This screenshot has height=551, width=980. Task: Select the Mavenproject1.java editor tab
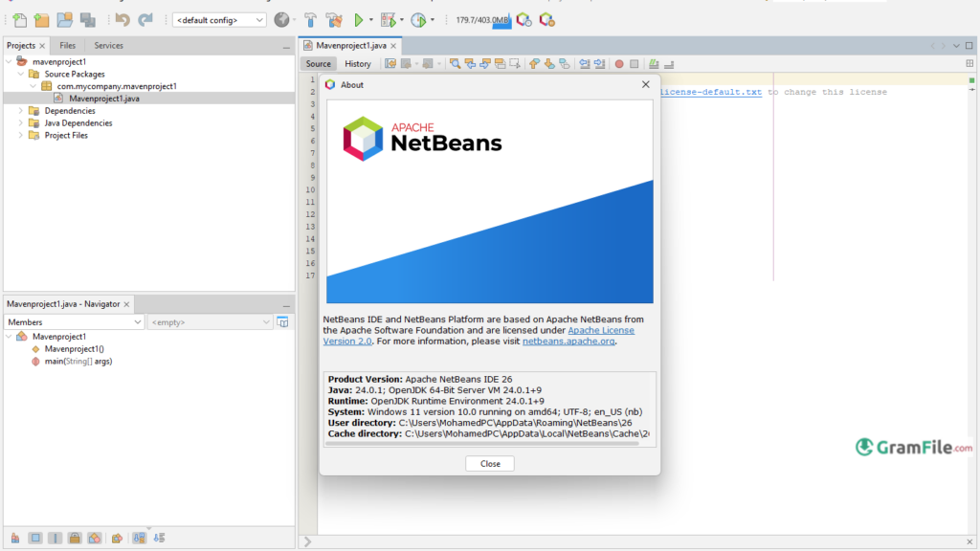[x=350, y=46]
